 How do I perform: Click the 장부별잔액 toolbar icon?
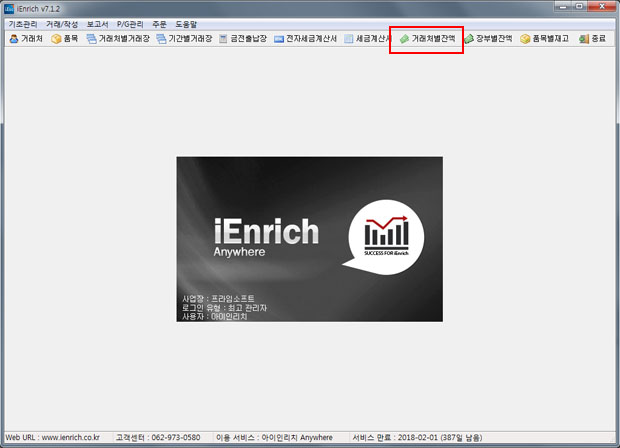pos(489,39)
